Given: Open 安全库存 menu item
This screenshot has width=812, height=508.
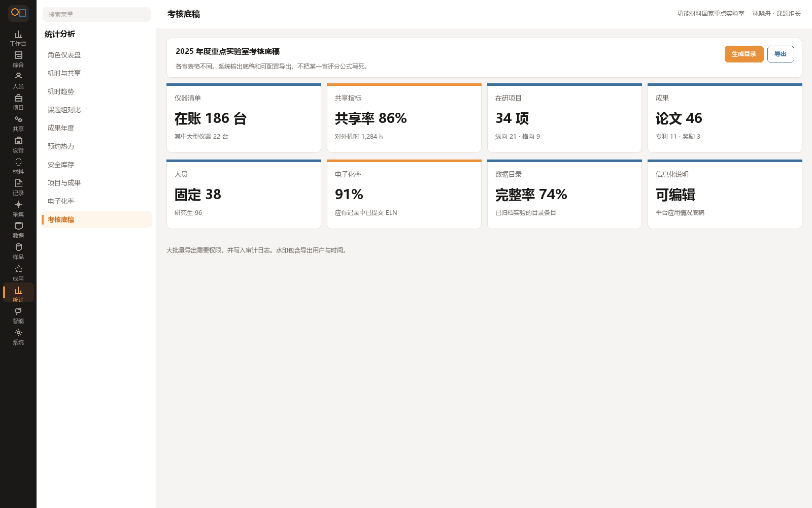Looking at the screenshot, I should 96,165.
